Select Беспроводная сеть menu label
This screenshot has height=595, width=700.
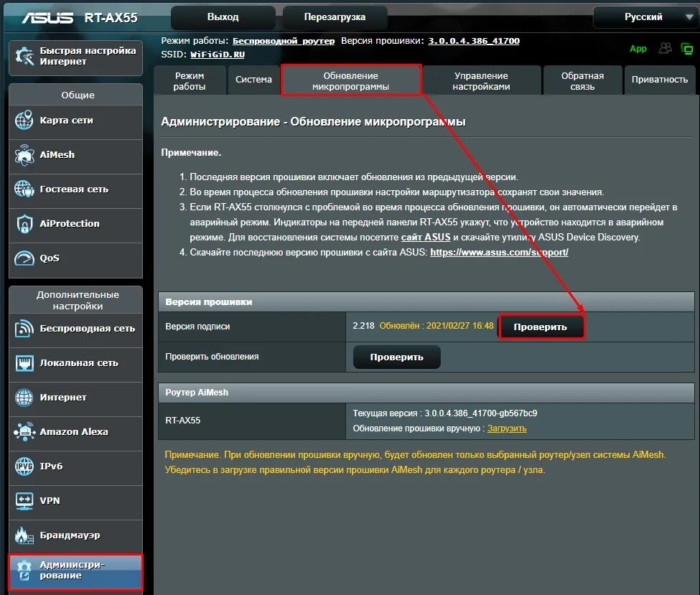coord(88,329)
